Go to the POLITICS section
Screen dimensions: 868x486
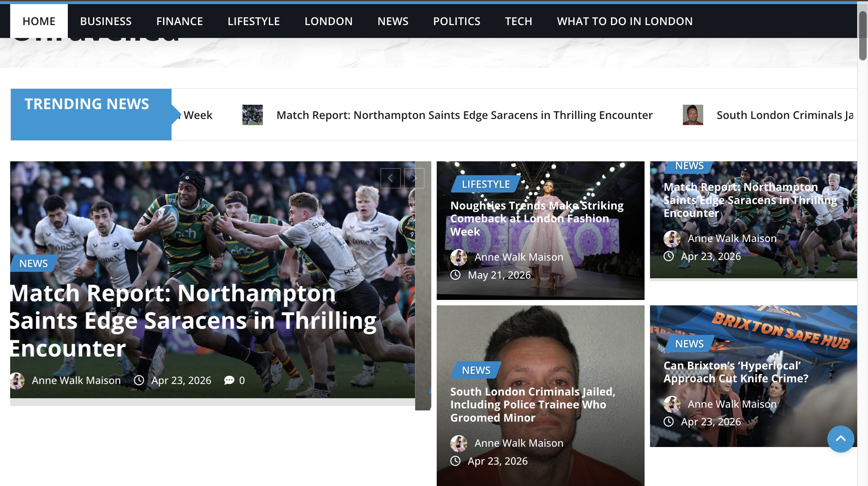(x=457, y=21)
